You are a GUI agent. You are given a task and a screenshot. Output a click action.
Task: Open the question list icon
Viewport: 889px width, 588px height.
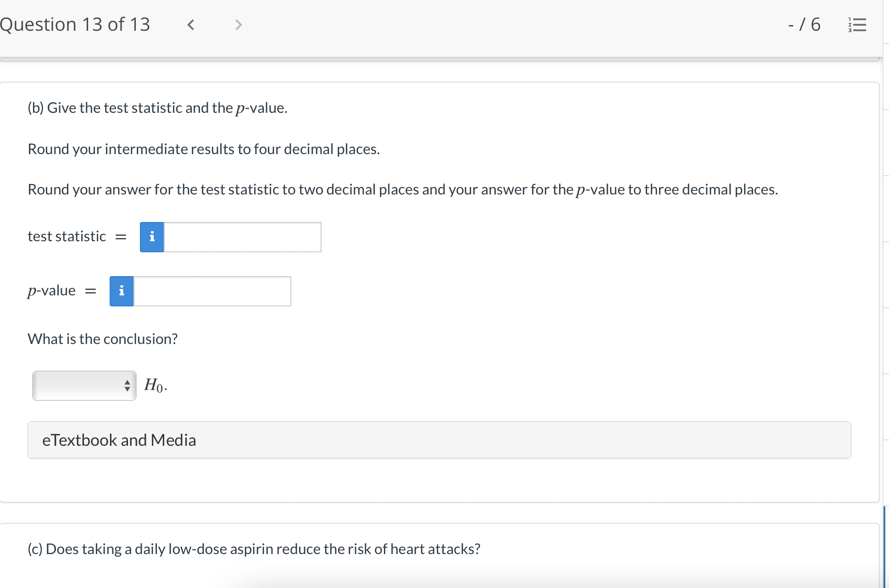857,25
